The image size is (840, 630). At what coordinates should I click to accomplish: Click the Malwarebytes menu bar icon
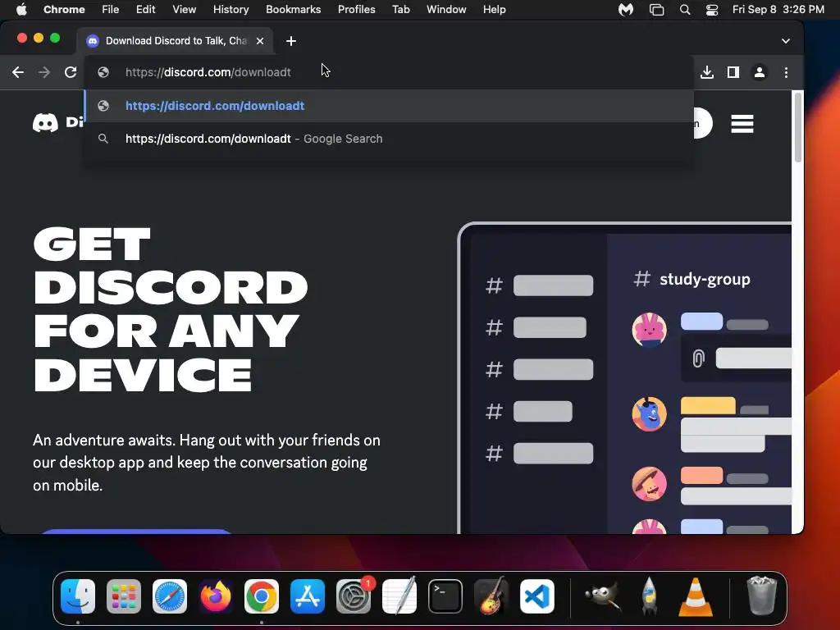626,10
